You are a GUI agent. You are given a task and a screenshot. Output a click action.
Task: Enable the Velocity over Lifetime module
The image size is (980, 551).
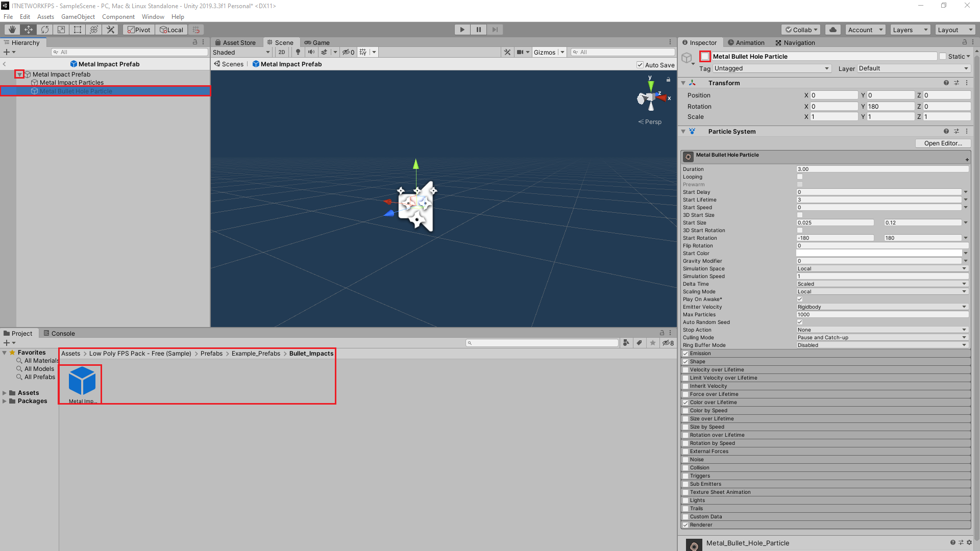[x=686, y=369]
